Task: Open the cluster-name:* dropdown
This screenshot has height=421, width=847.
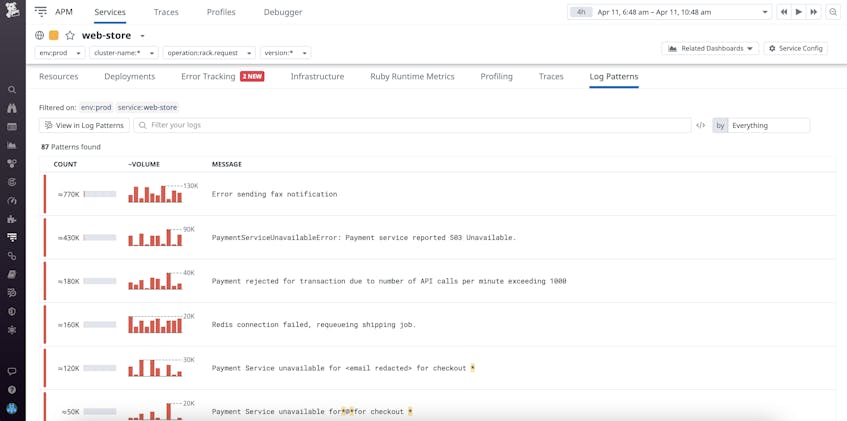Action: tap(124, 53)
